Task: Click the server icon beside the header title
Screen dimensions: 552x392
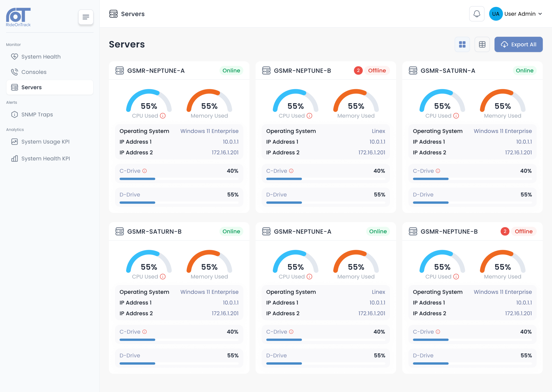Action: pyautogui.click(x=113, y=14)
